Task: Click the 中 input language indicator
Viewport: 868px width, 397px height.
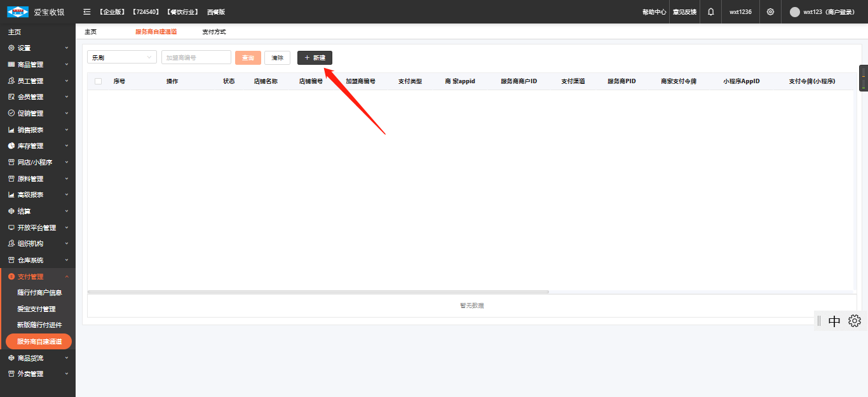Action: [834, 321]
